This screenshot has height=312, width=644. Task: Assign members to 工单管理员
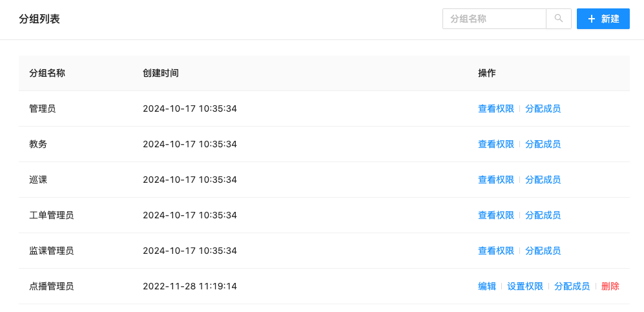543,215
